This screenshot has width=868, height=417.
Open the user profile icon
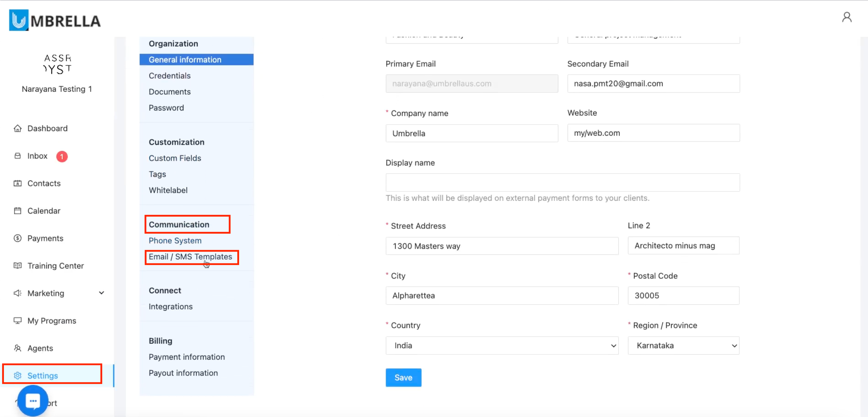(846, 17)
